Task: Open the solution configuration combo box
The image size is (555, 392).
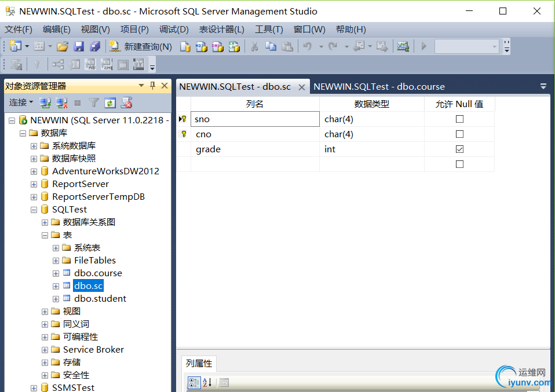Action: 466,46
